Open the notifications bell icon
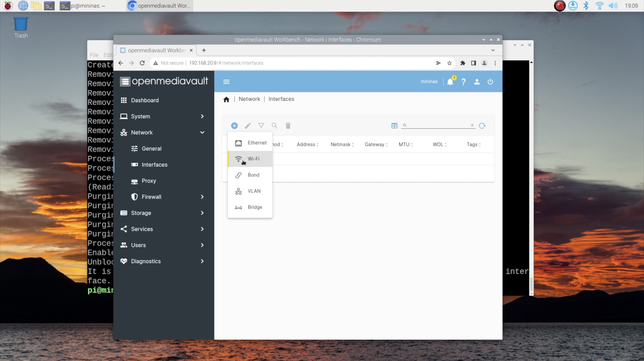The image size is (644, 361). pyautogui.click(x=450, y=82)
